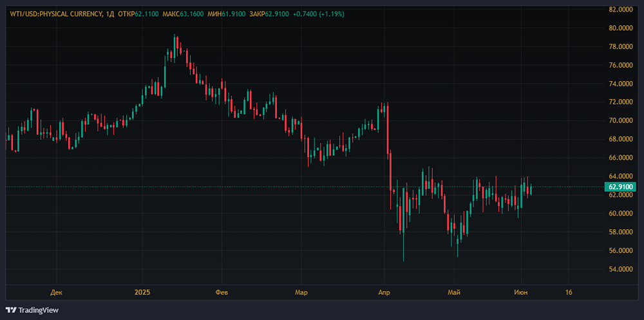This screenshot has width=644, height=320.
Task: Click the 58.0000 price axis label
Action: (620, 232)
